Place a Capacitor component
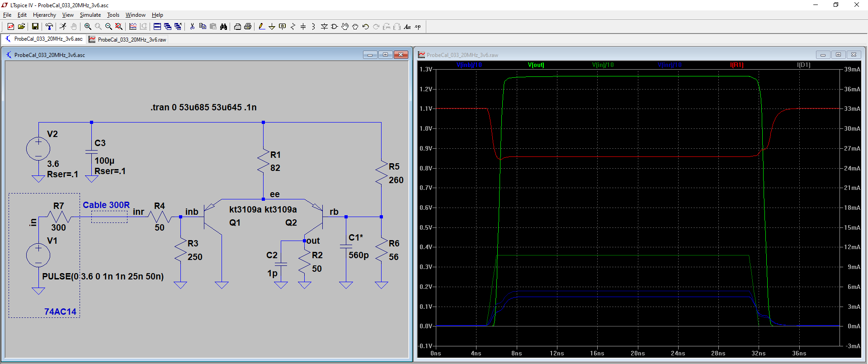Screen dimensions: 868x364 303,27
